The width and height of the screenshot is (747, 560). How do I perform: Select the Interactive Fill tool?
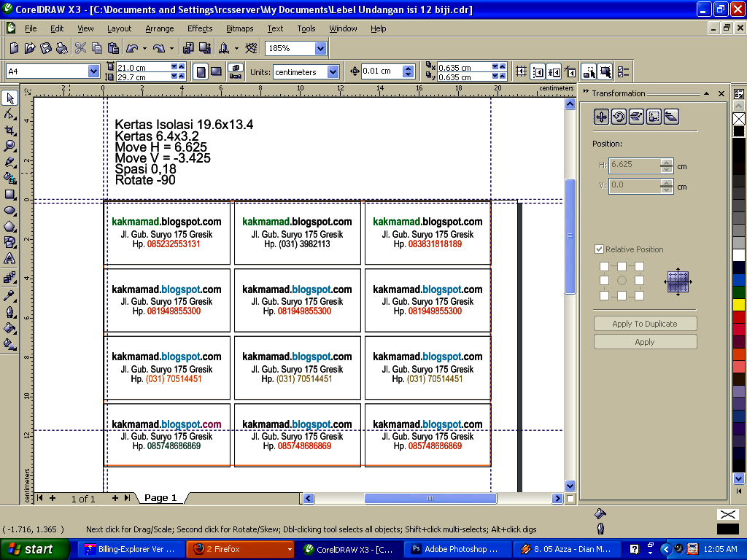[9, 344]
